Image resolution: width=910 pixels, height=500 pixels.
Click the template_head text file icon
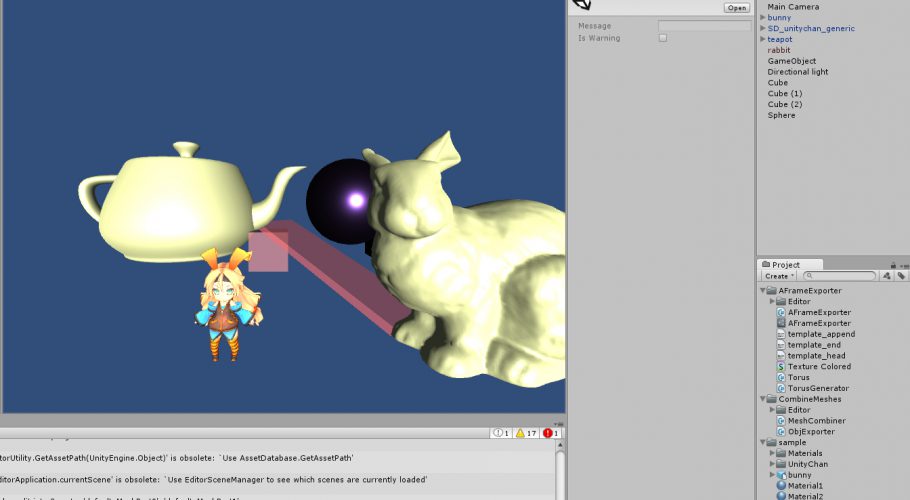point(781,356)
